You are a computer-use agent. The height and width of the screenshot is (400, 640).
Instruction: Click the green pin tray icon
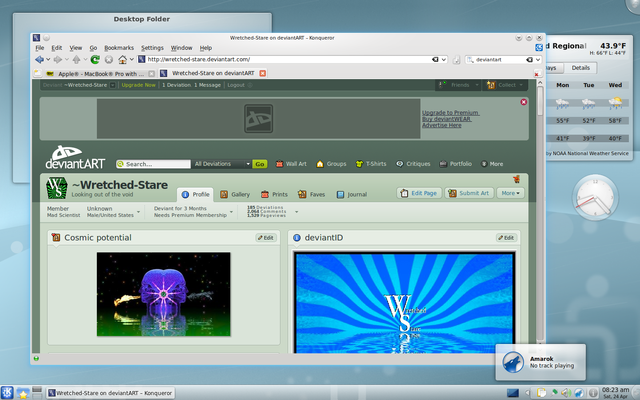tap(554, 393)
